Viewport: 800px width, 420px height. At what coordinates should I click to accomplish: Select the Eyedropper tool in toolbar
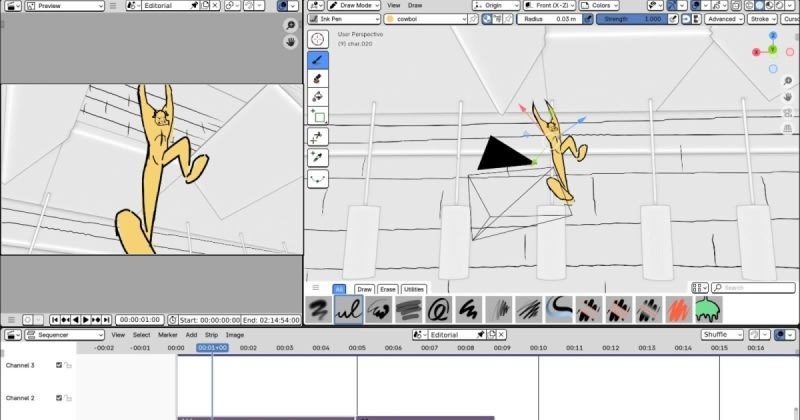318,158
